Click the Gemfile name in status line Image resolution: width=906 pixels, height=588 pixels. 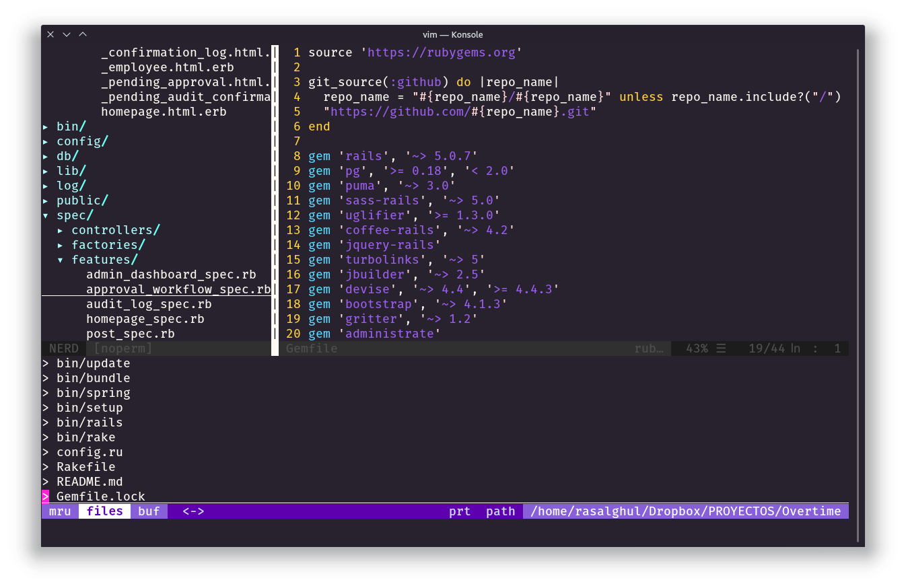312,348
